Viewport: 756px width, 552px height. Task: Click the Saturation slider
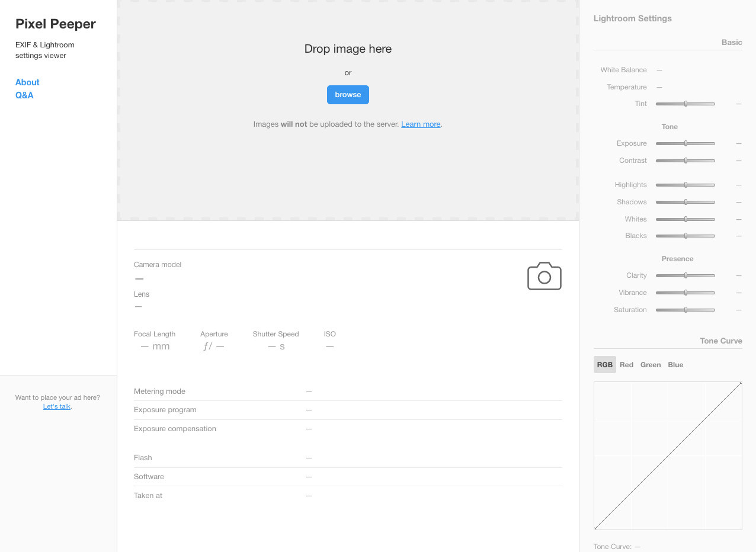pyautogui.click(x=685, y=310)
